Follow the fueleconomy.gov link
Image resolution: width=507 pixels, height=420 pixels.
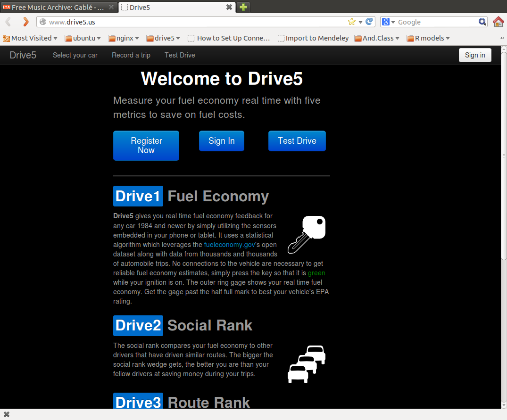click(230, 245)
